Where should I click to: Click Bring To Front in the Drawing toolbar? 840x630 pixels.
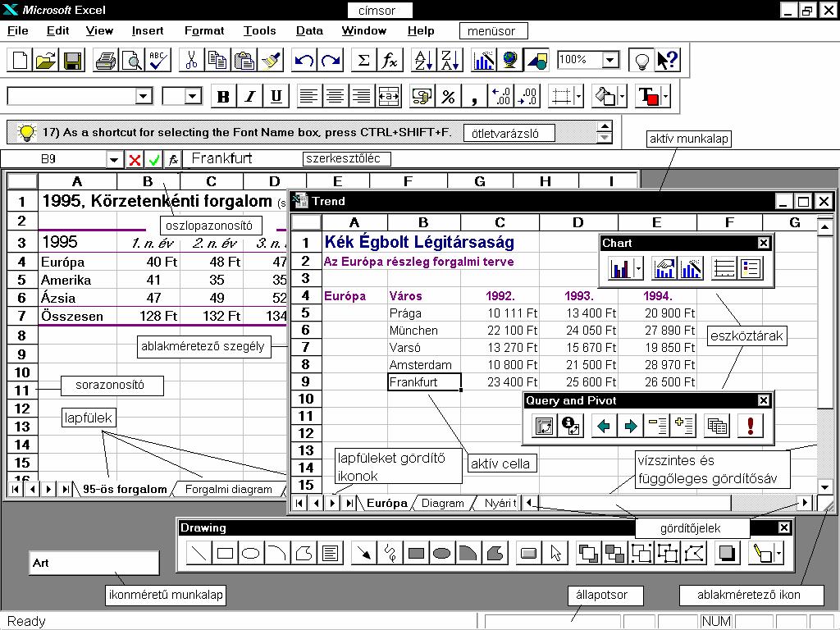[588, 552]
